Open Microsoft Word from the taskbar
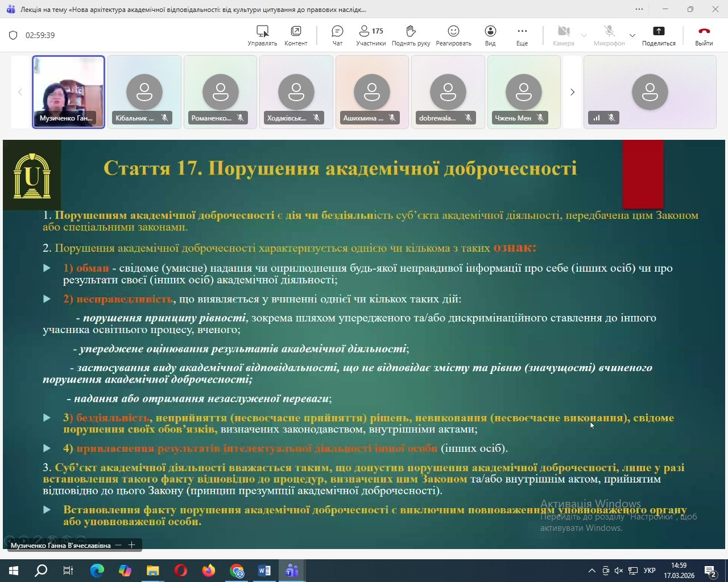This screenshot has height=582, width=728. tap(264, 571)
